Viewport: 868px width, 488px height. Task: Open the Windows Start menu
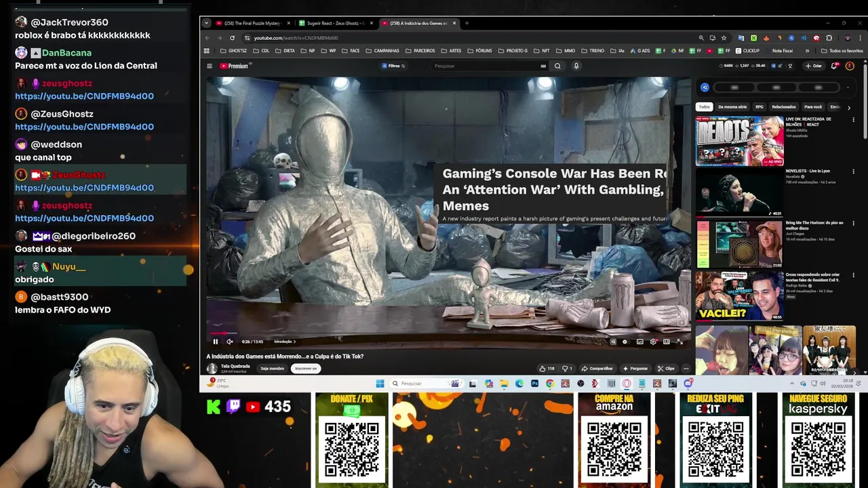pos(380,384)
